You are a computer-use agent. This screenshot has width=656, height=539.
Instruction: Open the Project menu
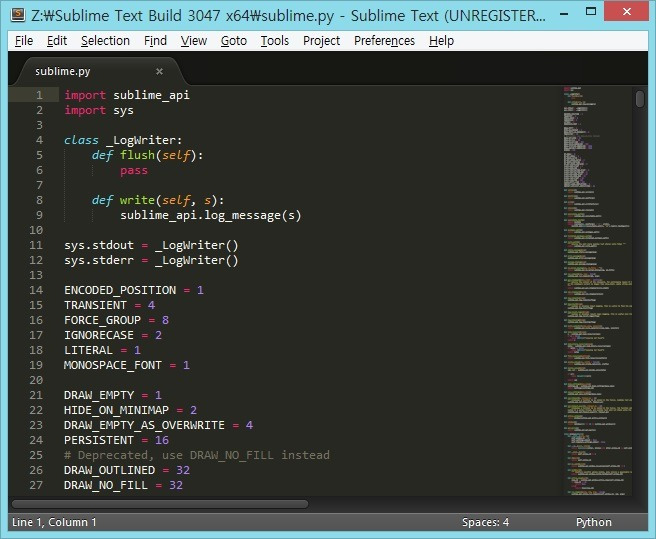click(x=321, y=41)
